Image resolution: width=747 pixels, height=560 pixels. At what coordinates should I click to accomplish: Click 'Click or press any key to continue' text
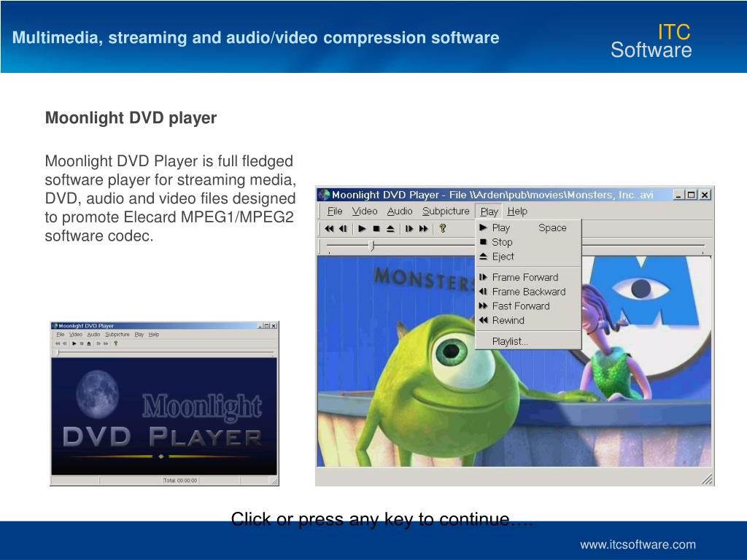[x=382, y=518]
